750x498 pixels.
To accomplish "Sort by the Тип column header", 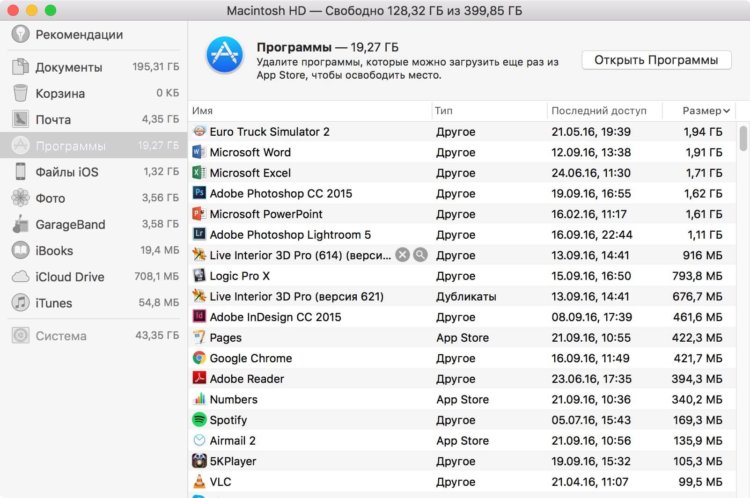I will pos(489,111).
